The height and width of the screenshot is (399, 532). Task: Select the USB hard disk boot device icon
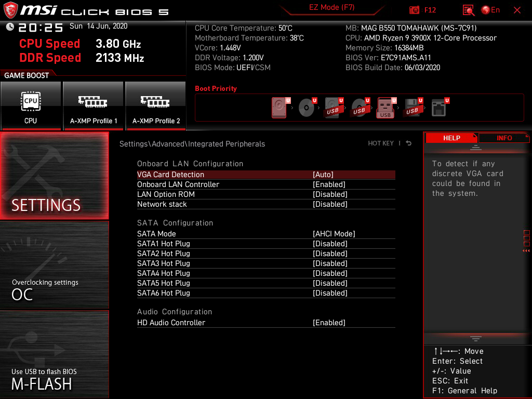(x=334, y=108)
